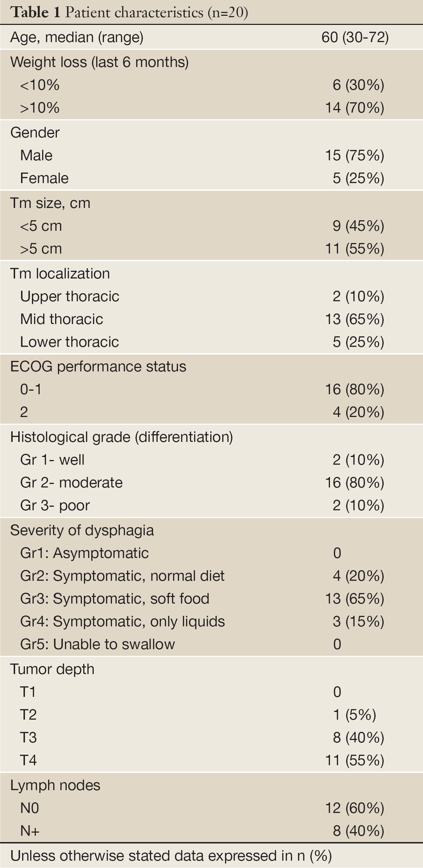The width and height of the screenshot is (423, 868).
Task: Select the ECOG performance status heading
Action: tap(98, 366)
